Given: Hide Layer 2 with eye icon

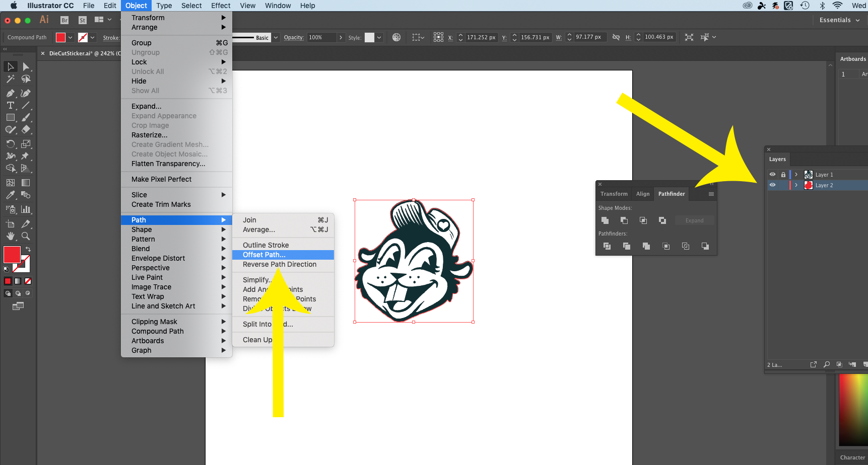Looking at the screenshot, I should click(772, 185).
